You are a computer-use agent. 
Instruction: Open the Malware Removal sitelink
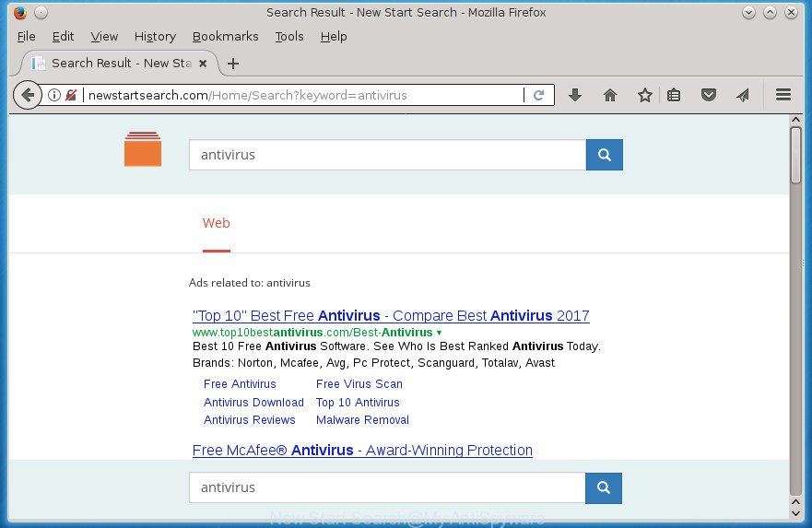(362, 420)
